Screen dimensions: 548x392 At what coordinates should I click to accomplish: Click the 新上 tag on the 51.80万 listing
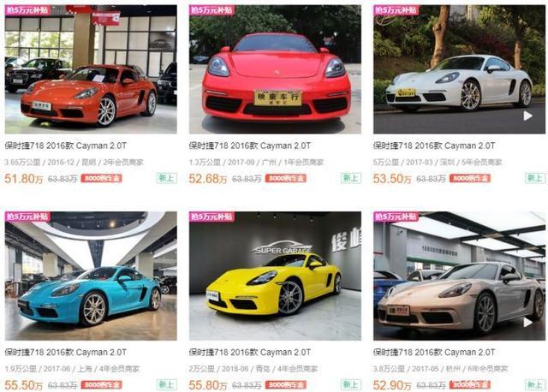point(167,178)
